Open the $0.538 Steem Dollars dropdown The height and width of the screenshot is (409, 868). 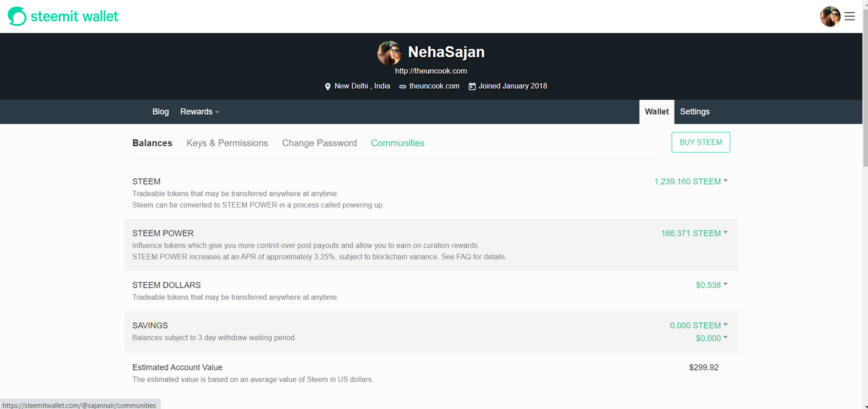[711, 285]
